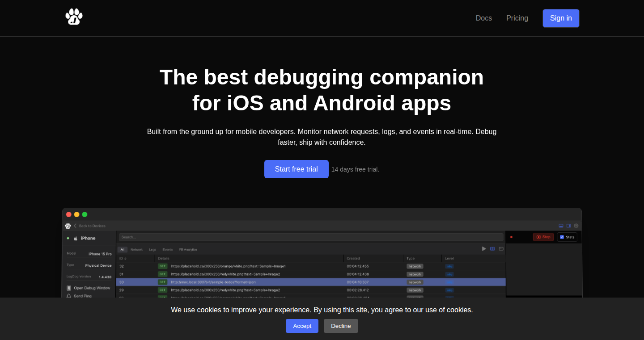Click the GET badge in row 30
The width and height of the screenshot is (644, 340).
(163, 282)
